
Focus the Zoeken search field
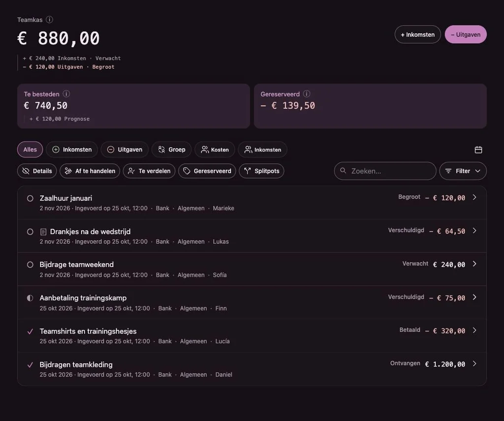click(x=385, y=171)
